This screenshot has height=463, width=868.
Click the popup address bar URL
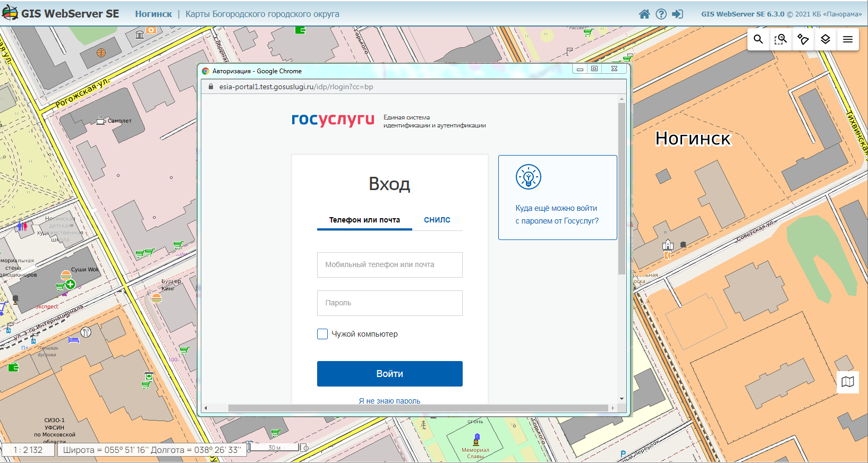[296, 87]
